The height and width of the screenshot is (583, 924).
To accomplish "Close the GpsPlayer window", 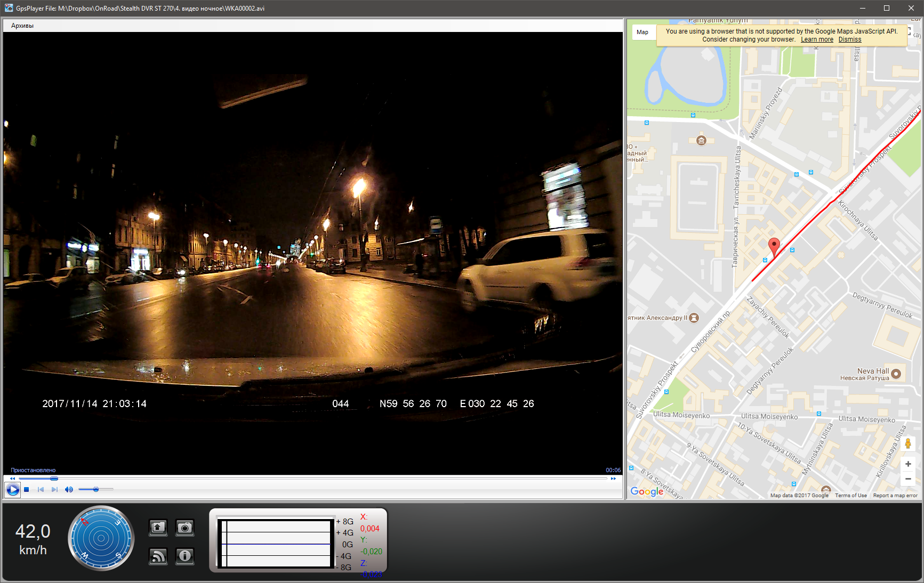I will (911, 8).
